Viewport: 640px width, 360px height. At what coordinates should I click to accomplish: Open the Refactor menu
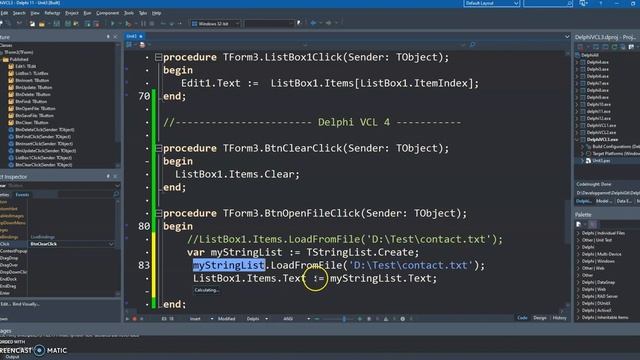52,13
